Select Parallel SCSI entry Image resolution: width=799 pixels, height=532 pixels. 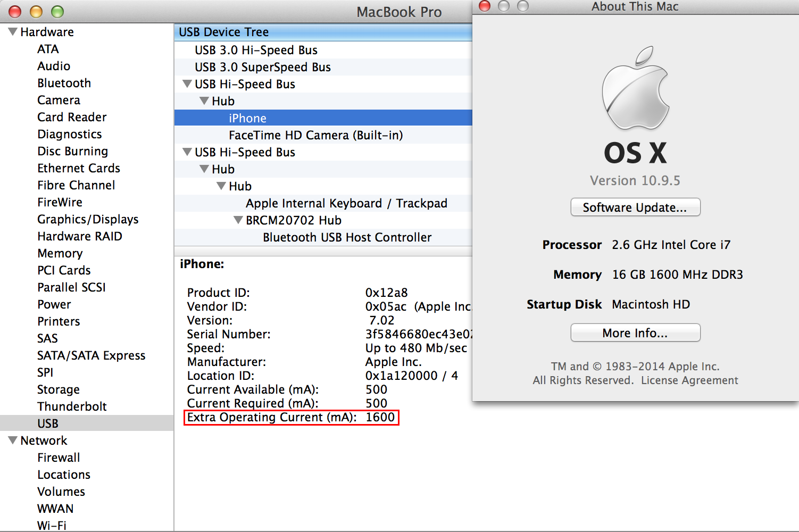pyautogui.click(x=71, y=287)
